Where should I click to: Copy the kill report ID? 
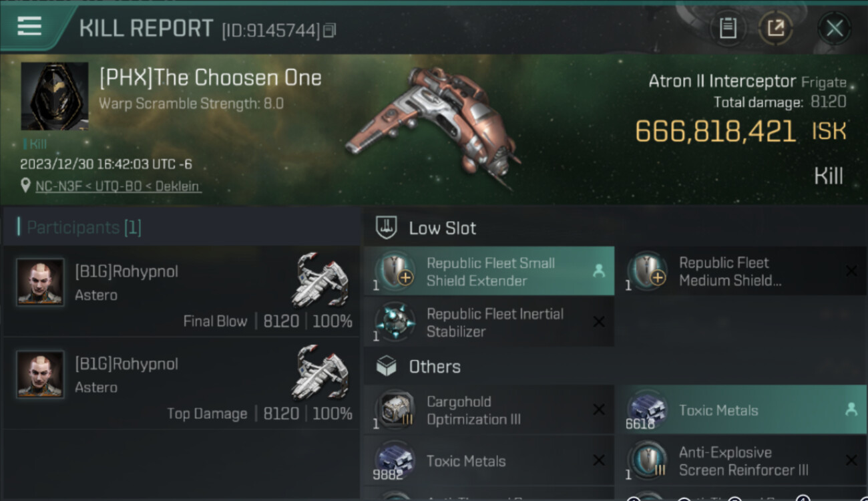click(329, 31)
